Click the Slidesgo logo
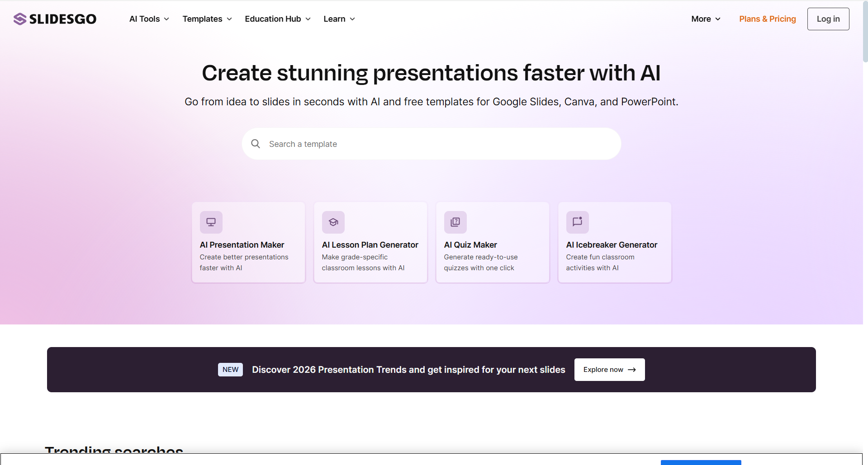The height and width of the screenshot is (465, 868). point(55,19)
